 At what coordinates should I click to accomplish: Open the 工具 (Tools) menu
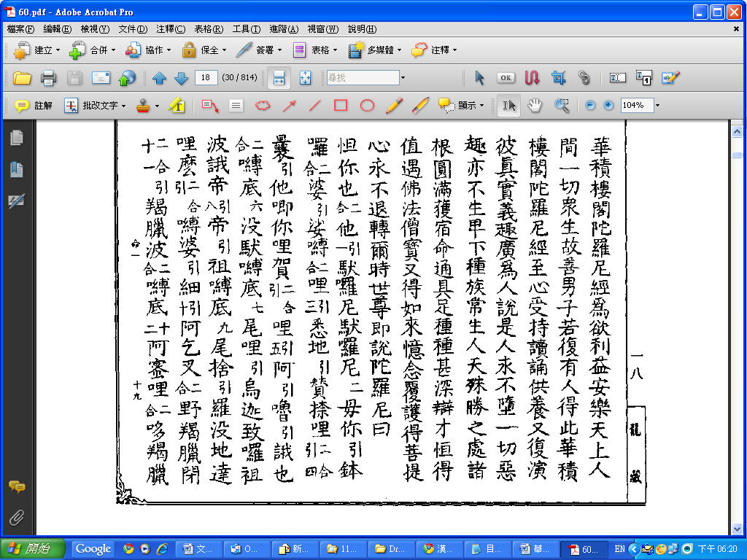click(246, 29)
